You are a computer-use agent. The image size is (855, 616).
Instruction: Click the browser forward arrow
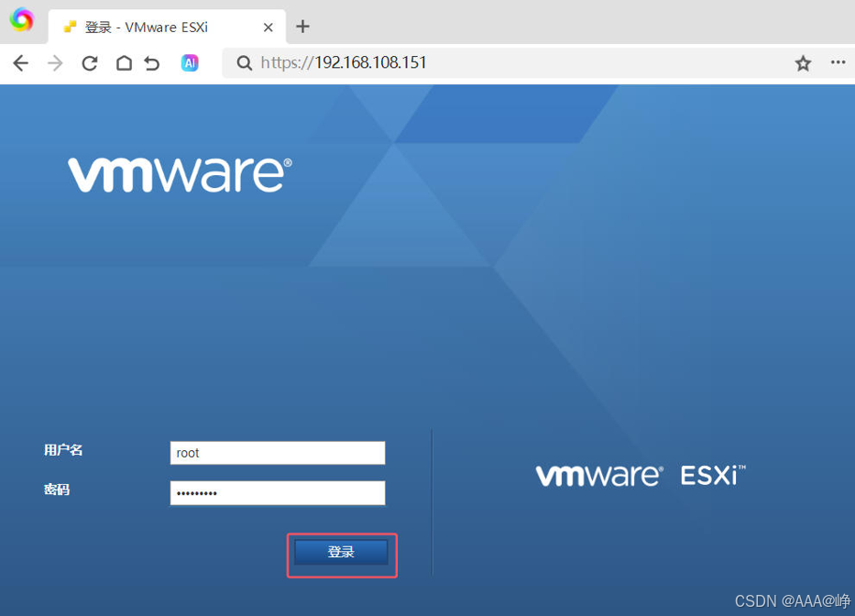pos(55,63)
